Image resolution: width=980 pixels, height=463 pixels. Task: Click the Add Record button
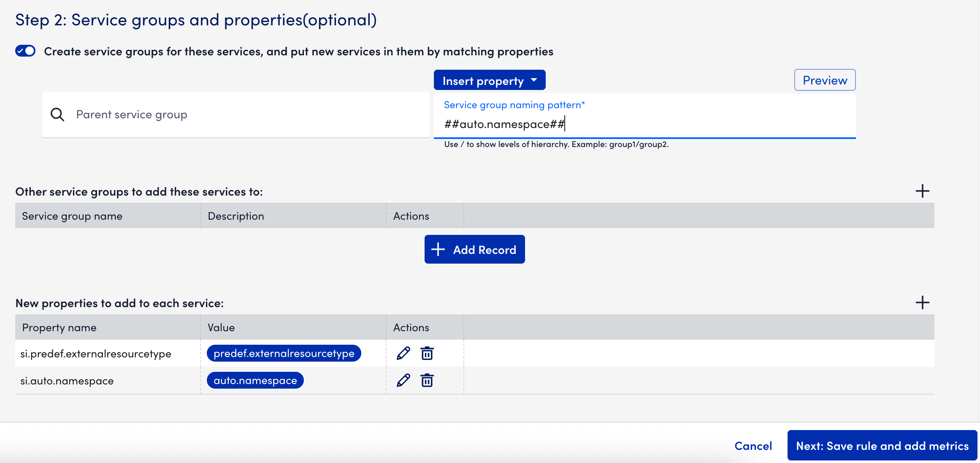tap(474, 250)
